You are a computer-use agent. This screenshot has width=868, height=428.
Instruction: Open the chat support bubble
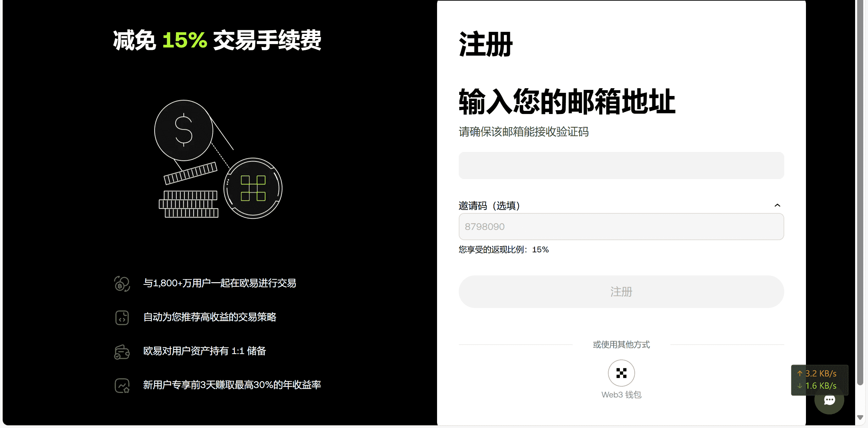click(x=829, y=400)
